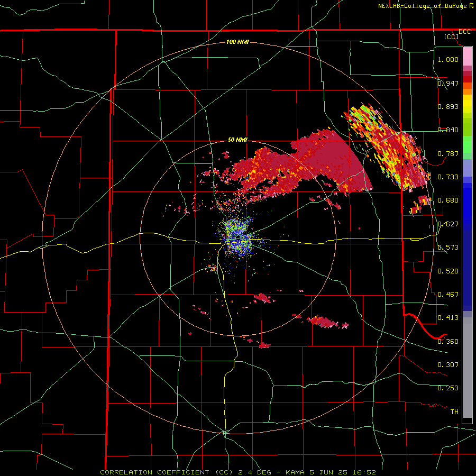This screenshot has height=476, width=476.
Task: Click the 50 NMI range ring label
Action: click(x=237, y=140)
